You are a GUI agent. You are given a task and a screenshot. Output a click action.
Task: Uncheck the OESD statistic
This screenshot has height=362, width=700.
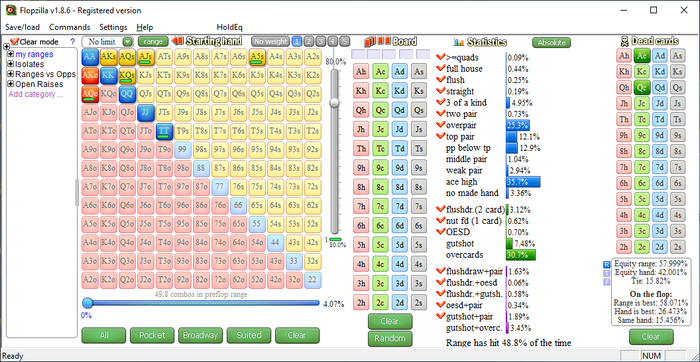coord(441,232)
